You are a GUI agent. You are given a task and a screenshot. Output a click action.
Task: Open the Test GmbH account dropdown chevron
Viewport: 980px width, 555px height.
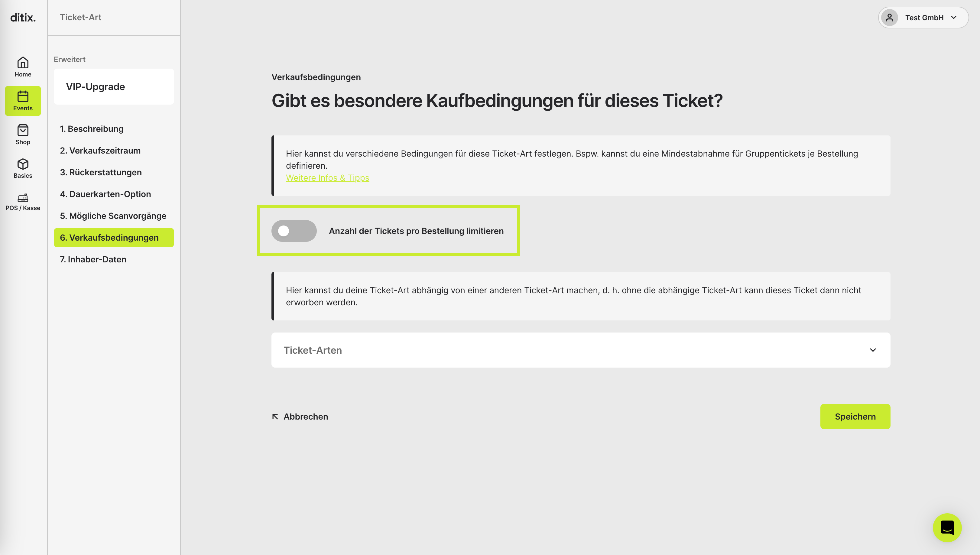tap(954, 18)
